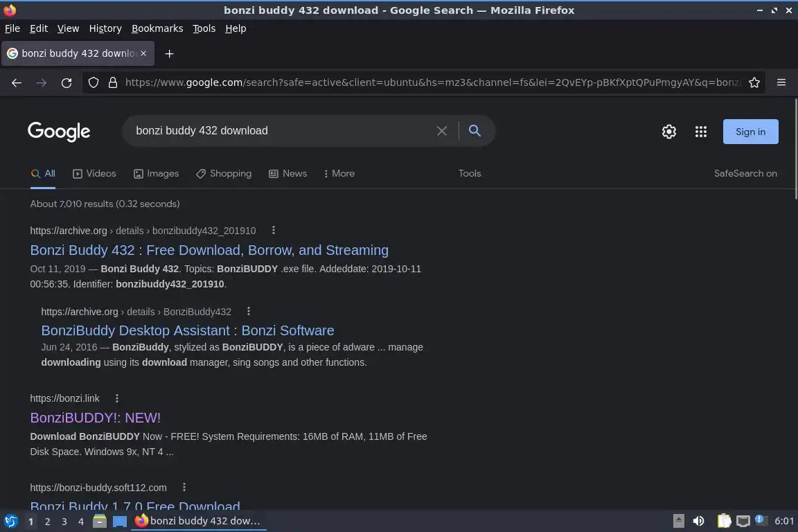Open the update notification tray icon
Image resolution: width=798 pixels, height=532 pixels.
(x=759, y=520)
